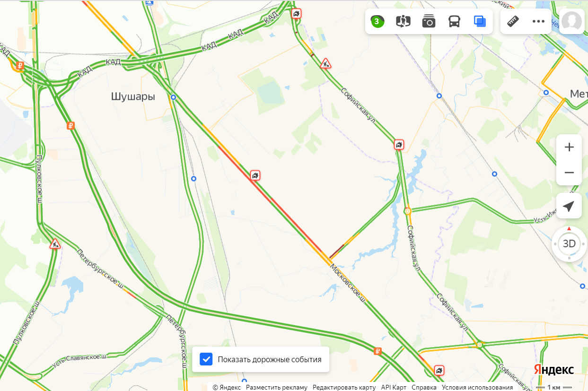The image size is (588, 391).
Task: Open the Справка help link
Action: [424, 387]
